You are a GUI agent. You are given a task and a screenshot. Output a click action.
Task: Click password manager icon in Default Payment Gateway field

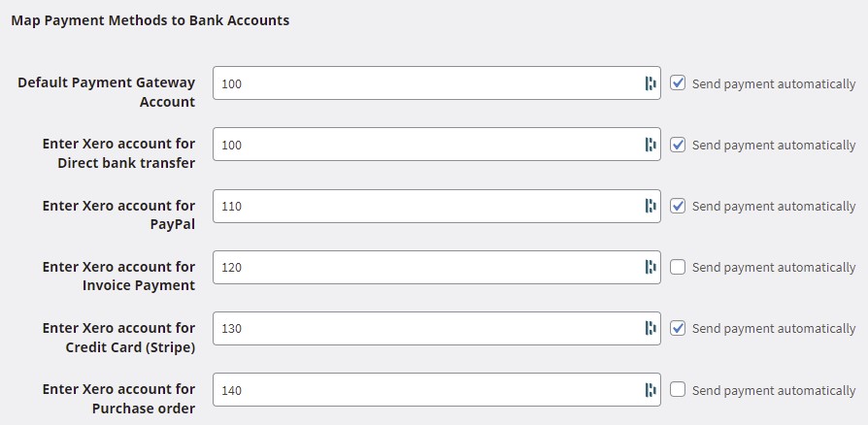pyautogui.click(x=650, y=83)
